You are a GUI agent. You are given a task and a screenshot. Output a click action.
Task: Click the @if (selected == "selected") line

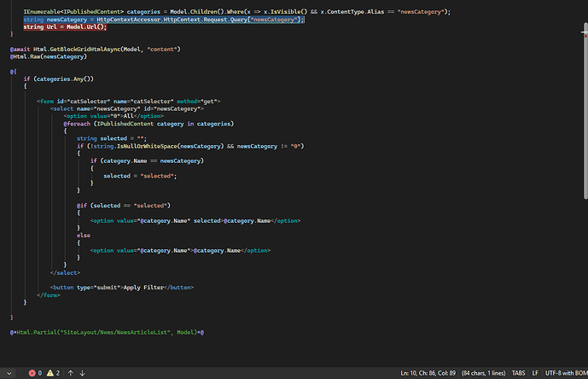124,205
